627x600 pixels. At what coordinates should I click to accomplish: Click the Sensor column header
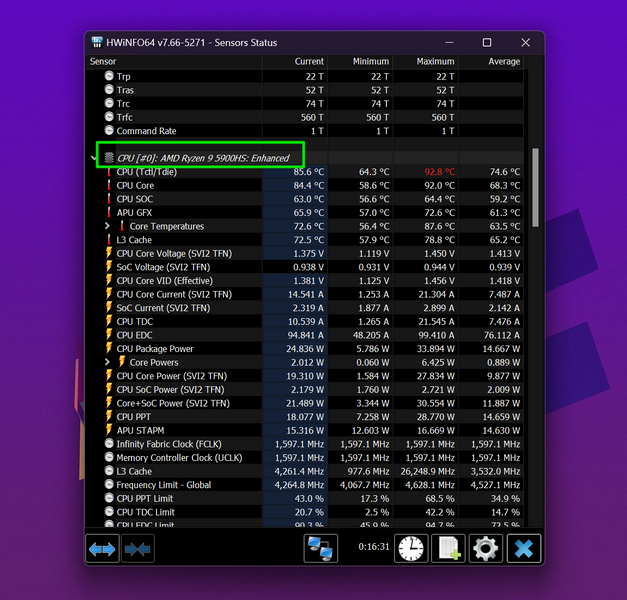click(x=175, y=62)
